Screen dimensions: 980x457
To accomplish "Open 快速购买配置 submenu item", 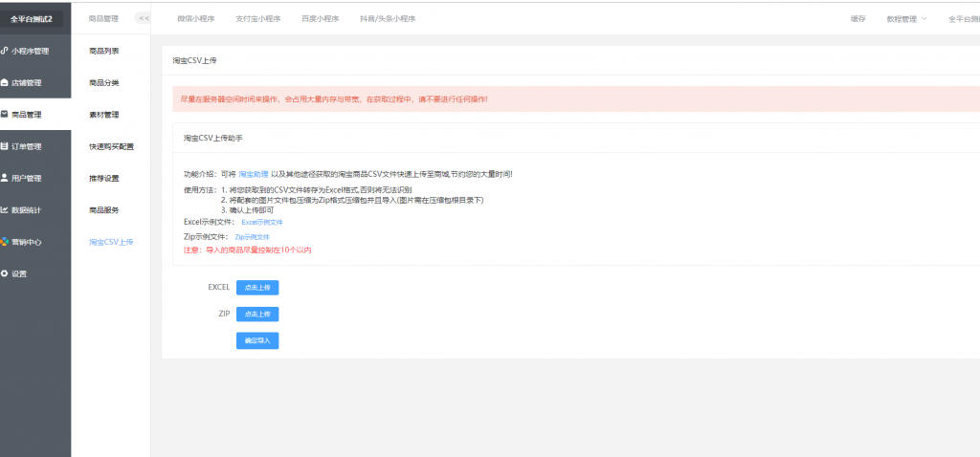I will click(111, 146).
